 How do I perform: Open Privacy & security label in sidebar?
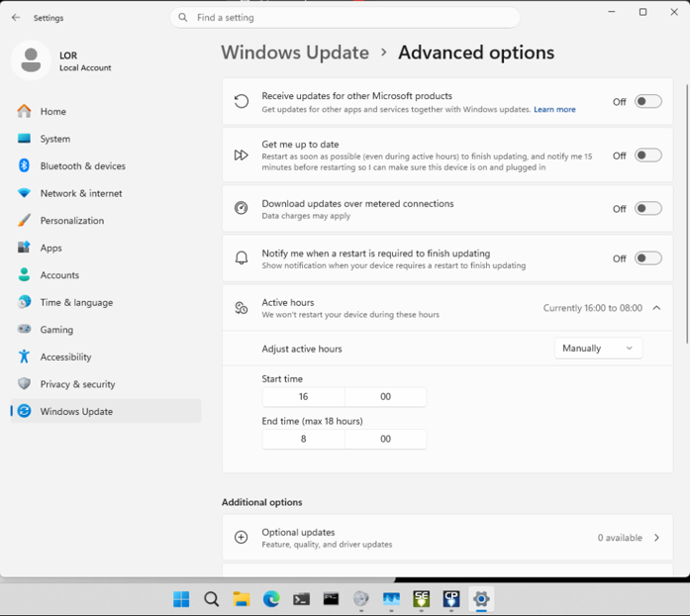coord(77,384)
